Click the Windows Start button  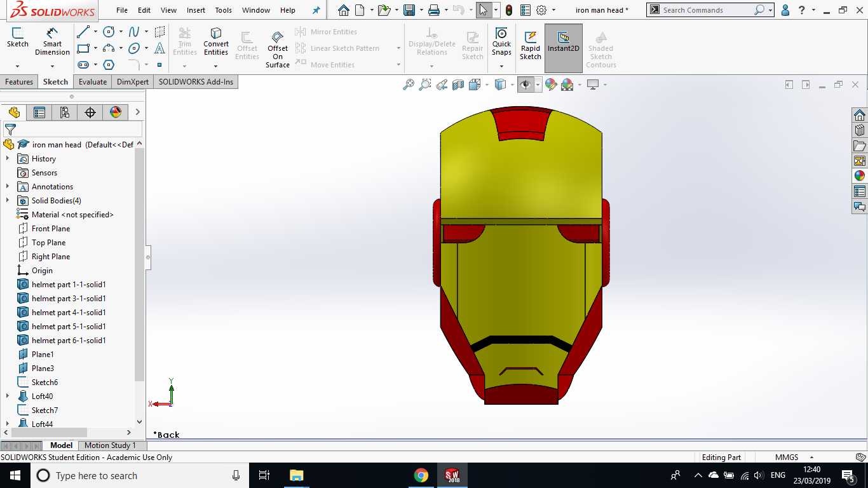[x=15, y=475]
